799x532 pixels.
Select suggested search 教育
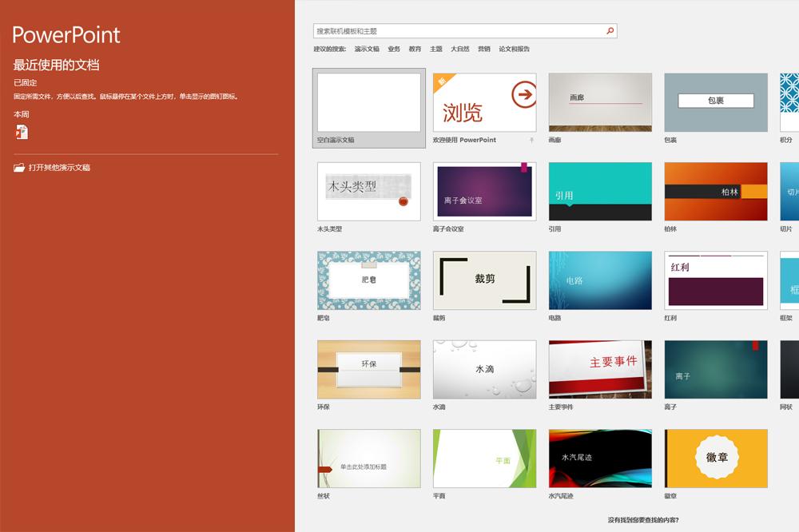coord(415,49)
